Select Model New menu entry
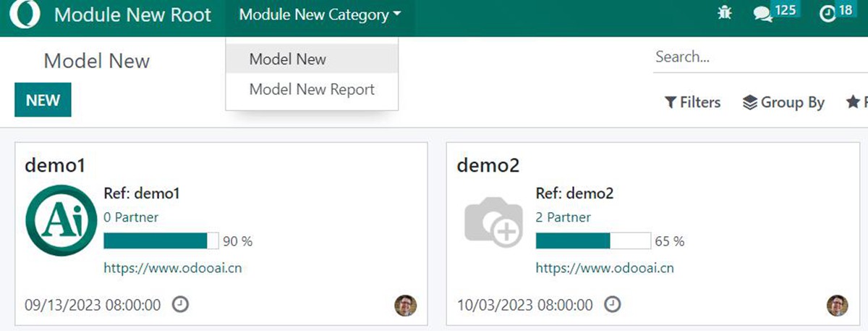Image resolution: width=868 pixels, height=331 pixels. click(287, 59)
